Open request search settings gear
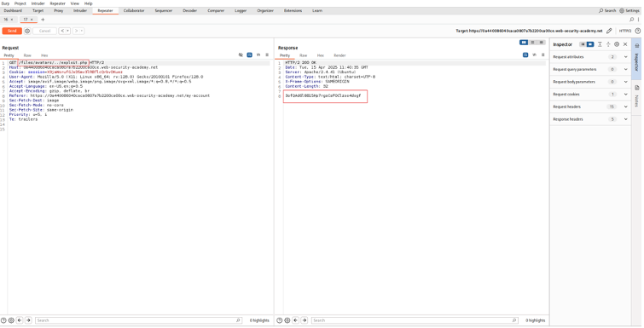The image size is (644, 328). pos(11,320)
